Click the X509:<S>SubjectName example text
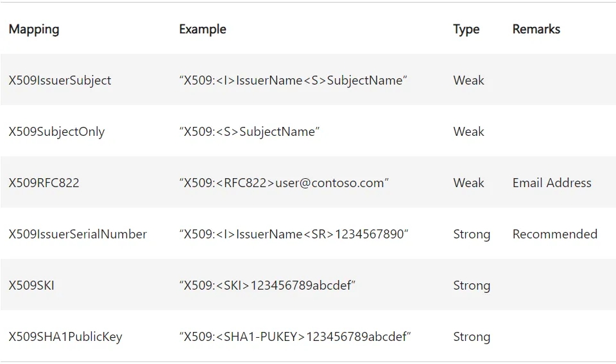Viewport: 616px width, 364px height. (249, 131)
